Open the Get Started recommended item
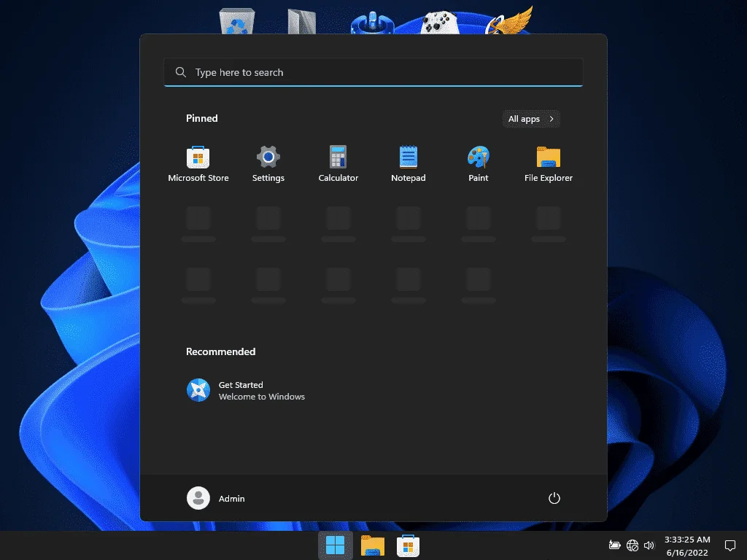Viewport: 747px width, 560px height. 246,391
